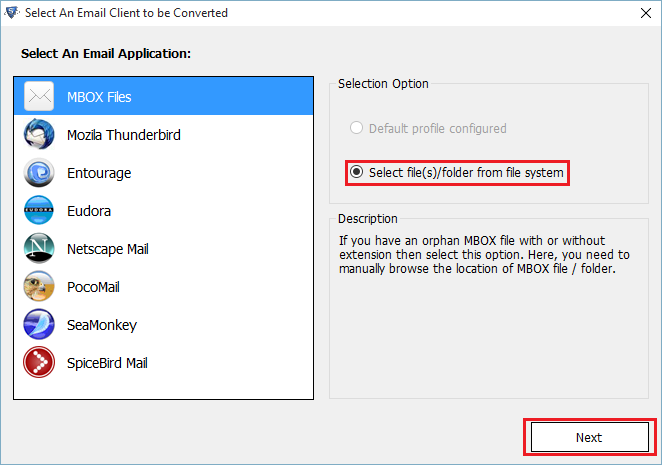The image size is (662, 465).
Task: Click the Eudora application icon
Action: (39, 211)
